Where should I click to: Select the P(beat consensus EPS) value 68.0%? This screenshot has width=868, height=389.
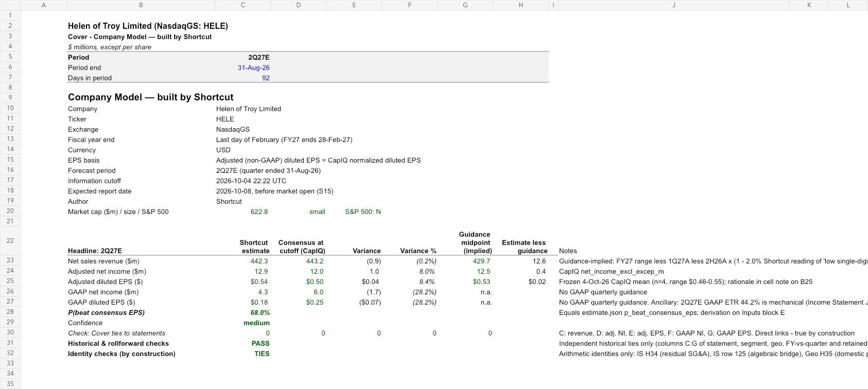[260, 312]
